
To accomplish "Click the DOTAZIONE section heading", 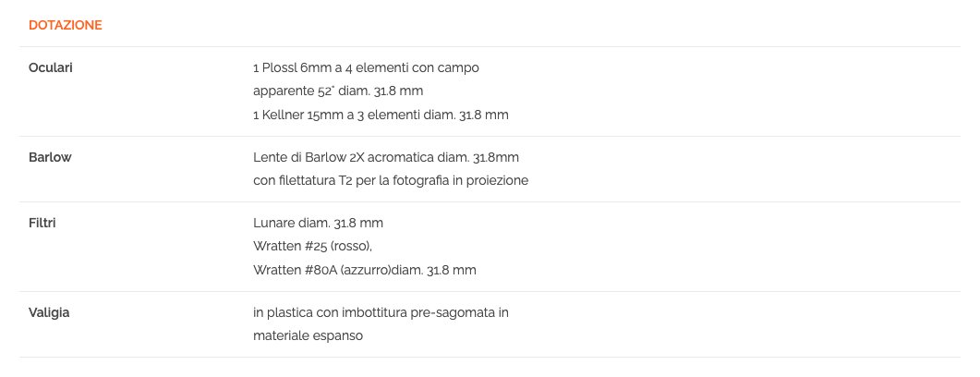I will (65, 25).
